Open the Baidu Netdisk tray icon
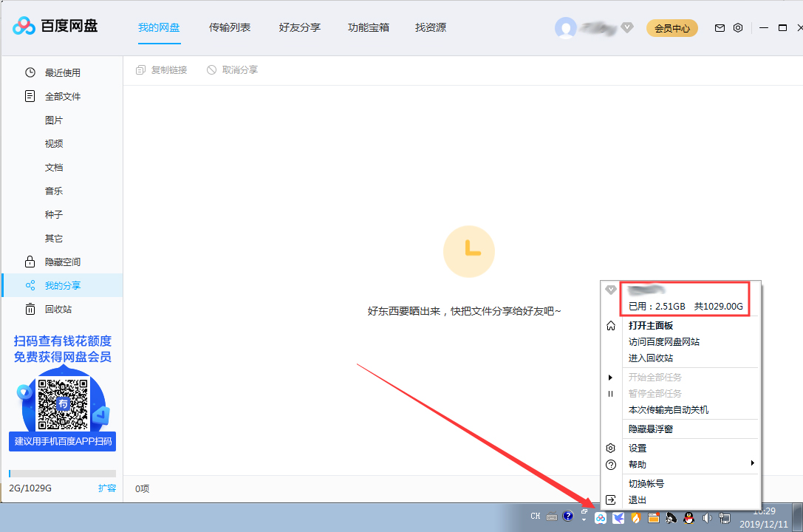 click(x=601, y=518)
